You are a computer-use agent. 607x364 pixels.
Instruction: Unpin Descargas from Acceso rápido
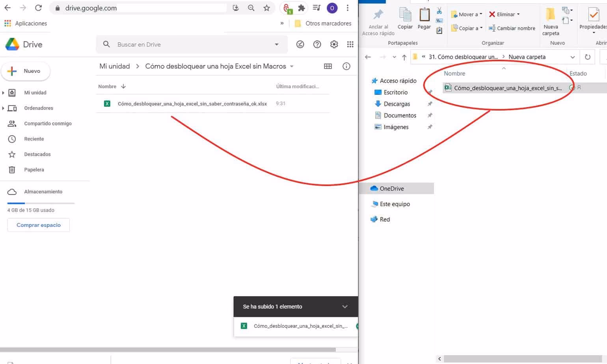tap(430, 104)
